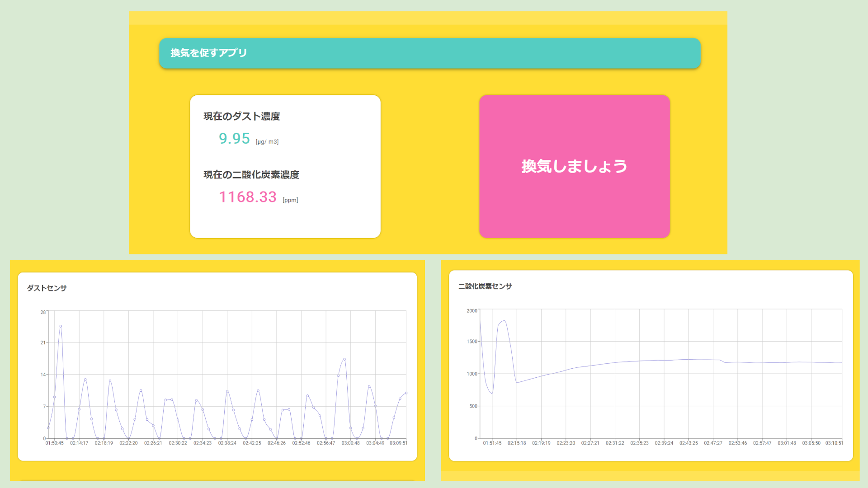The width and height of the screenshot is (868, 488).
Task: Click the [μg/m3] unit label
Action: [x=267, y=141]
